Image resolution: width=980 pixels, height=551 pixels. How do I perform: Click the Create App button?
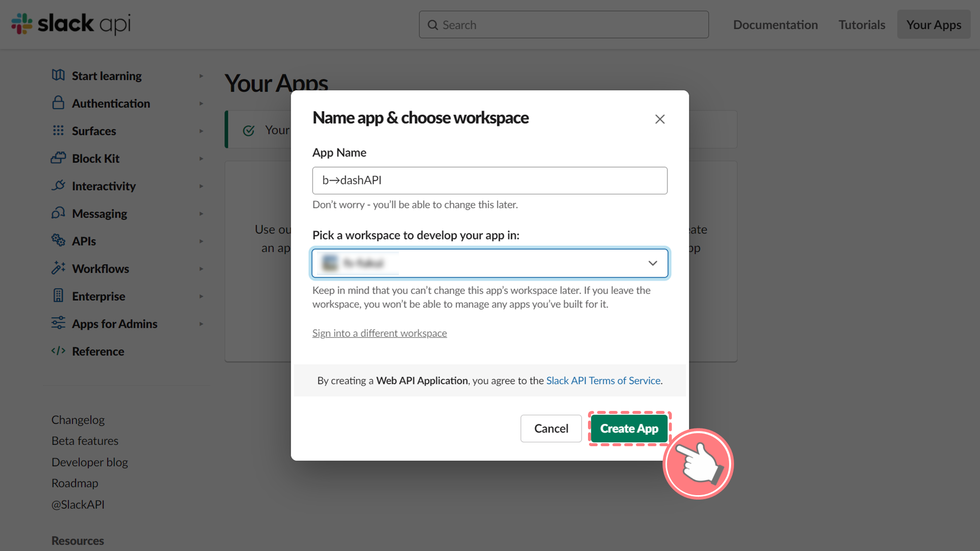[x=629, y=429]
